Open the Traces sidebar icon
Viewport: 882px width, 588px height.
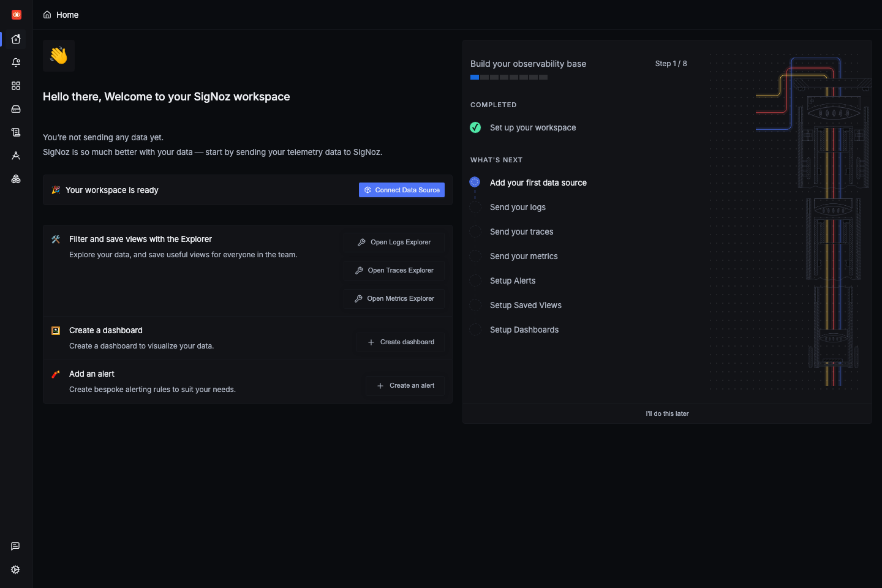(16, 156)
